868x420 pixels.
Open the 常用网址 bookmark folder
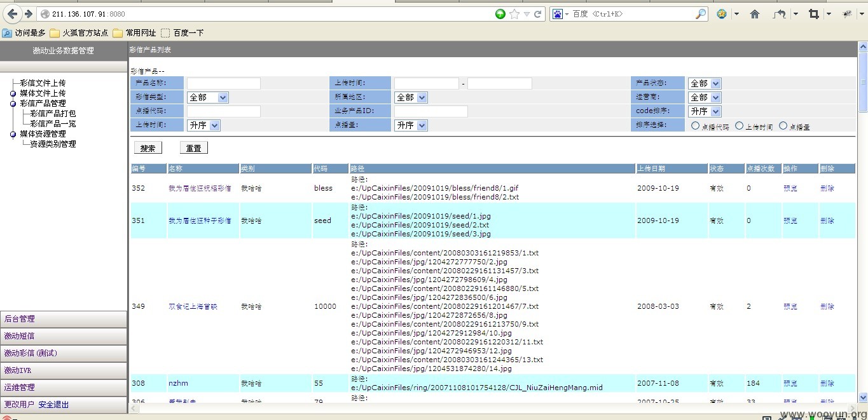point(134,33)
